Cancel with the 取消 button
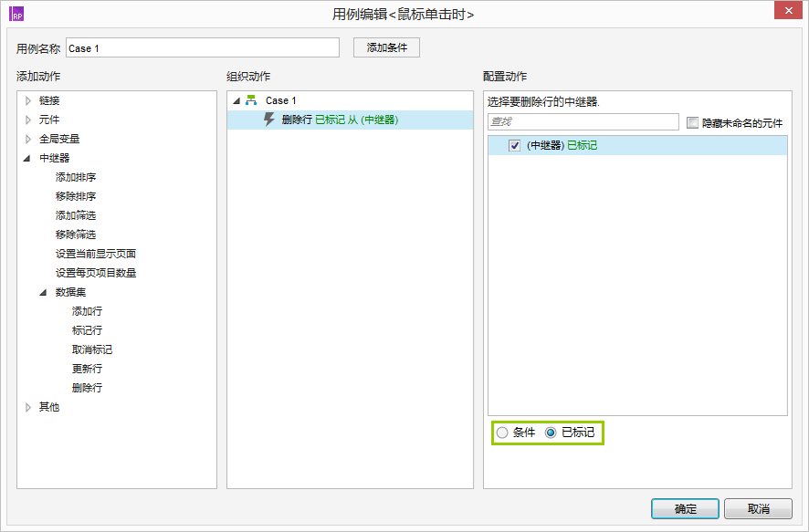The image size is (809, 532). pos(758,509)
